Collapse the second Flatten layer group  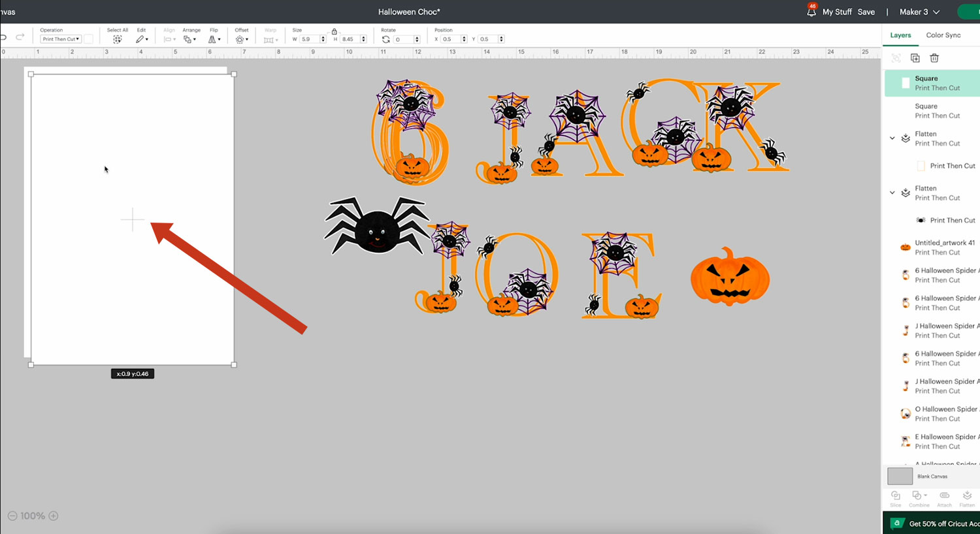point(892,193)
